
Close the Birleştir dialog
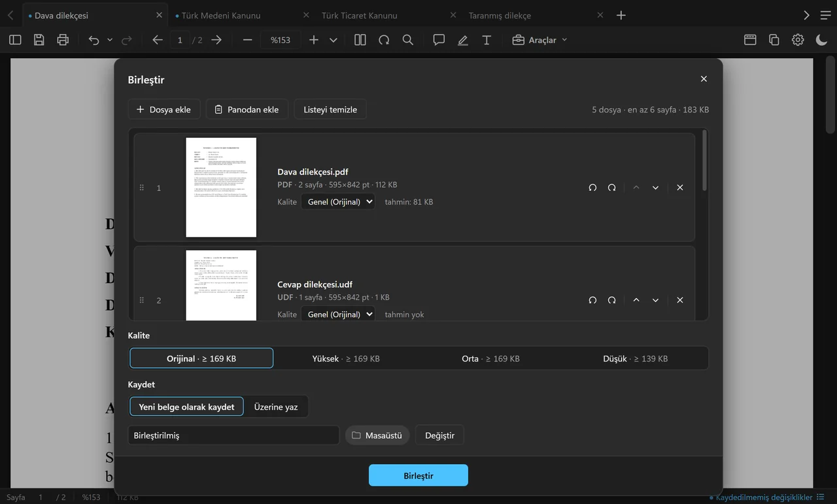tap(704, 79)
